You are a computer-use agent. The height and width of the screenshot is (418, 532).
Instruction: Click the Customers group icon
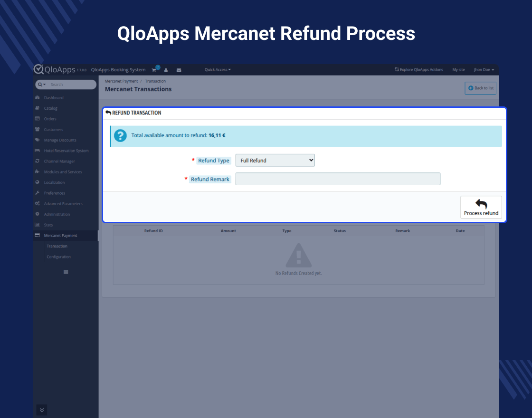38,129
